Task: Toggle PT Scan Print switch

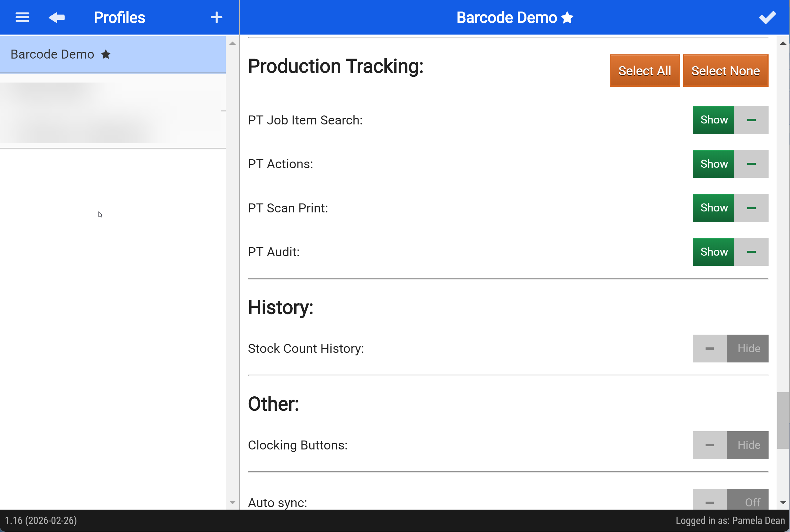Action: point(730,208)
